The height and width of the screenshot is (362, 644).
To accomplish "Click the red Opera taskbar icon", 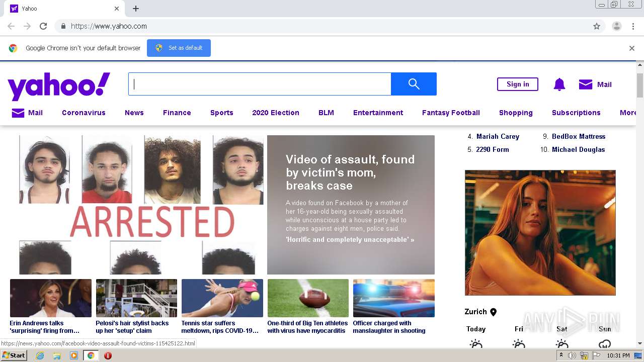I will [x=108, y=355].
